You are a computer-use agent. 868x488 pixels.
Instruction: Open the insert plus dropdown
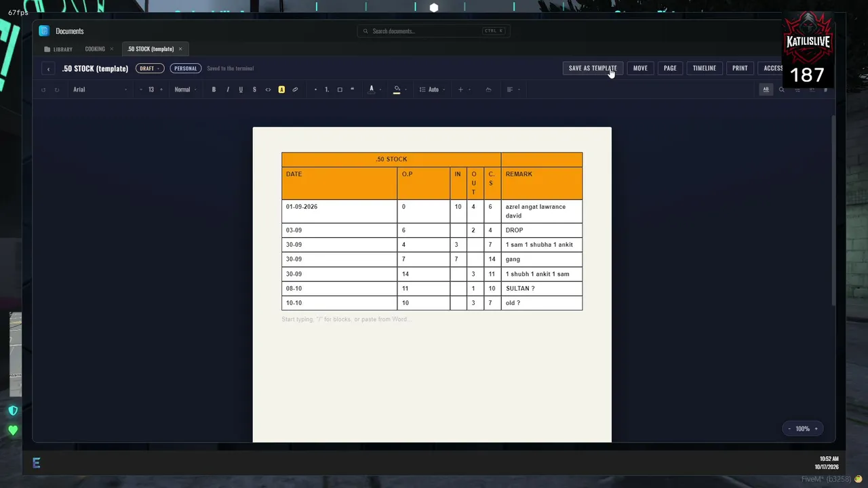[x=463, y=89]
